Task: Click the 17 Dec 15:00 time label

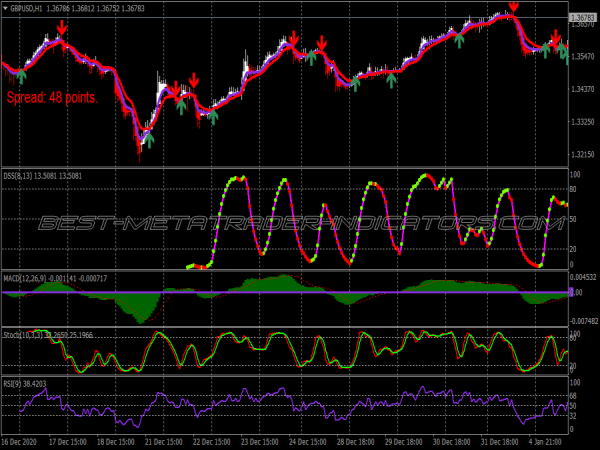Action: tap(67, 442)
